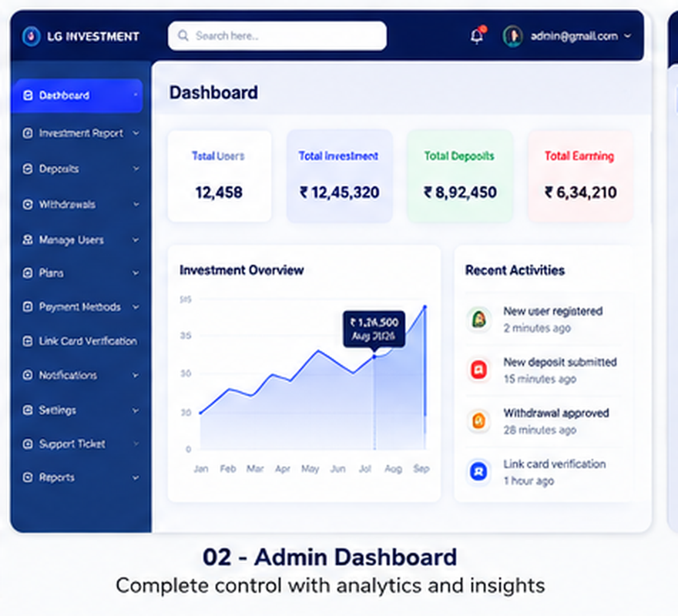The width and height of the screenshot is (678, 616).
Task: Click the '2 minutes ago' timestamp
Action: 537,328
